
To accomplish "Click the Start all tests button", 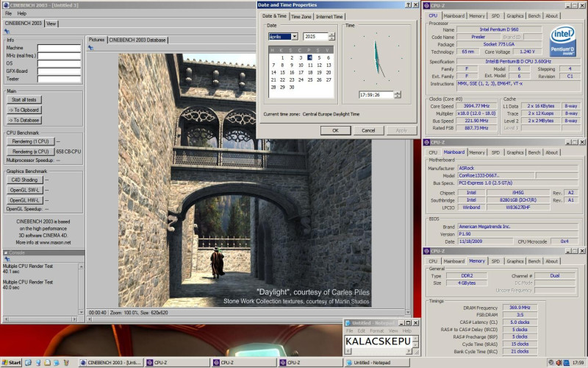I will 24,99.
